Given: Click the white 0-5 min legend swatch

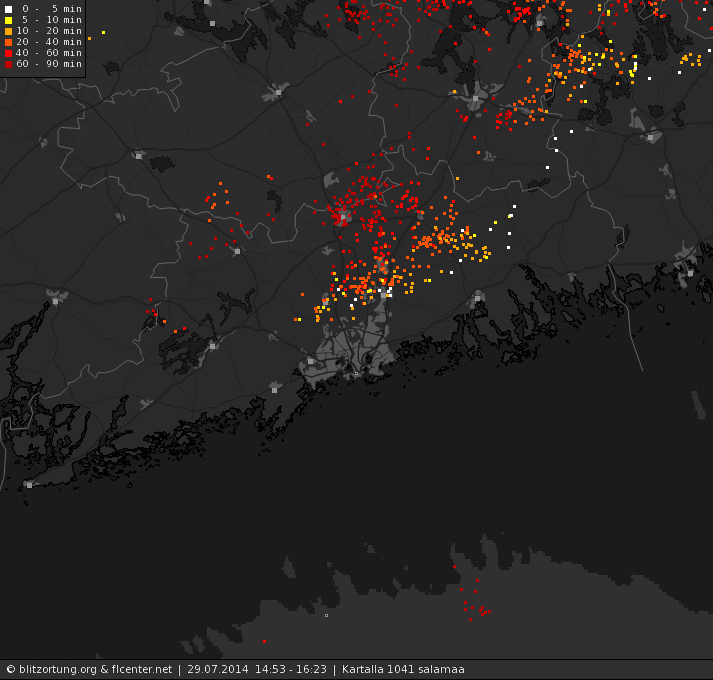Looking at the screenshot, I should click(8, 9).
